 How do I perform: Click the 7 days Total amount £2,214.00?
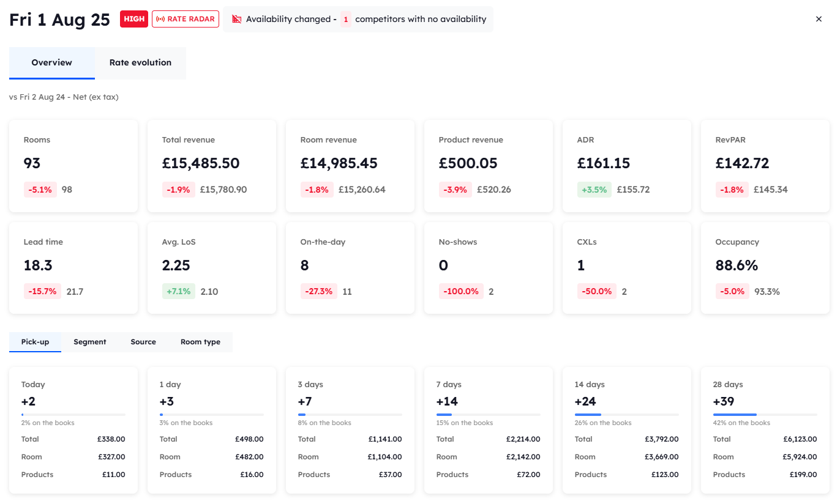pyautogui.click(x=523, y=439)
